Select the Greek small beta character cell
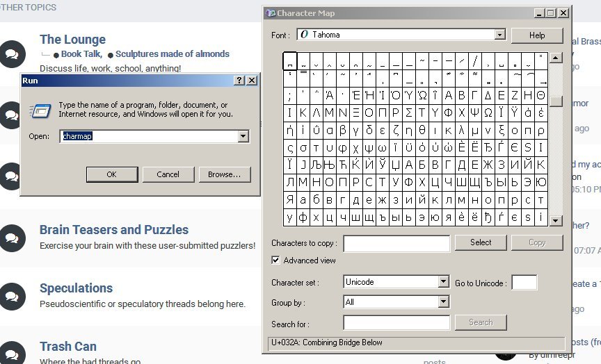 [342, 131]
